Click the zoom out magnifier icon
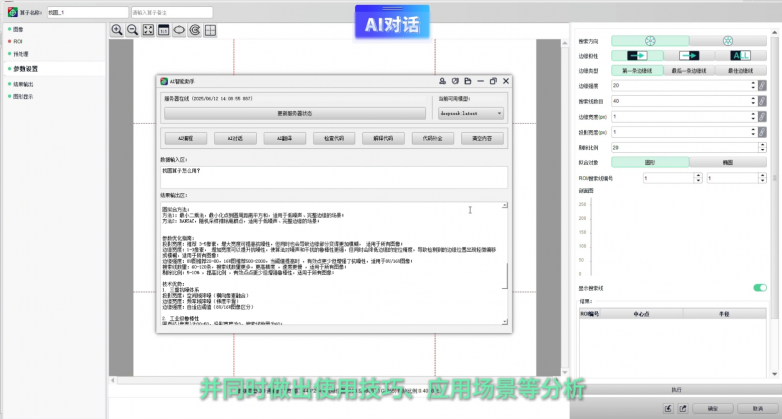Image resolution: width=782 pixels, height=419 pixels. 132,30
